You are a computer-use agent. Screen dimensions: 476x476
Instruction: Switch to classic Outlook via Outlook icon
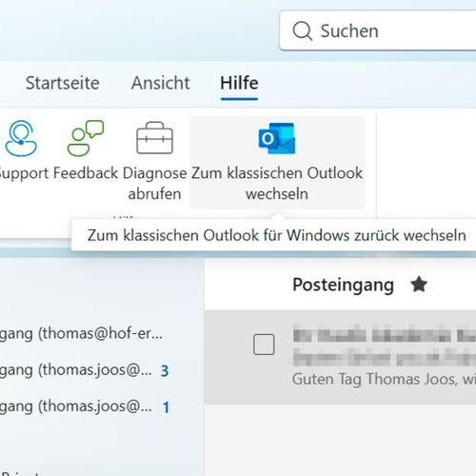277,138
